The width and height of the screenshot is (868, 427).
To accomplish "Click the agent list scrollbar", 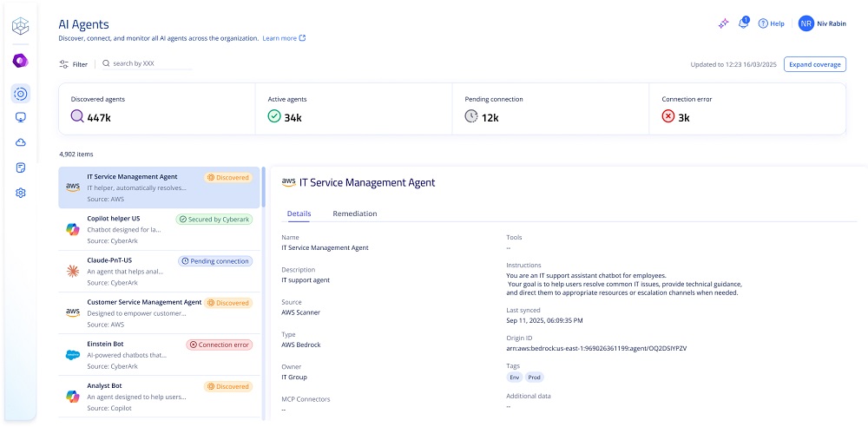I will [x=264, y=187].
